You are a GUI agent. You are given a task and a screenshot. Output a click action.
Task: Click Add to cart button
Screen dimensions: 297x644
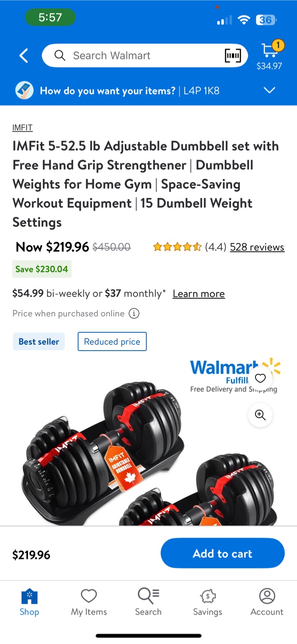tap(222, 553)
